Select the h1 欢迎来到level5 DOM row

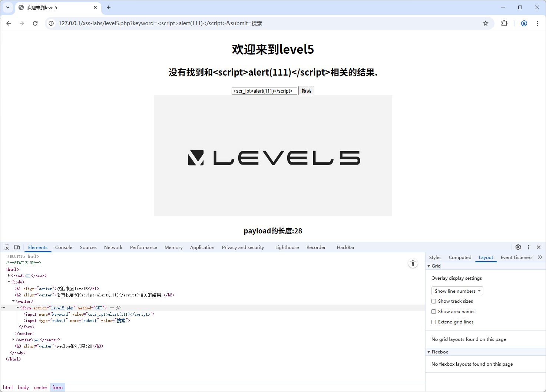(57, 289)
